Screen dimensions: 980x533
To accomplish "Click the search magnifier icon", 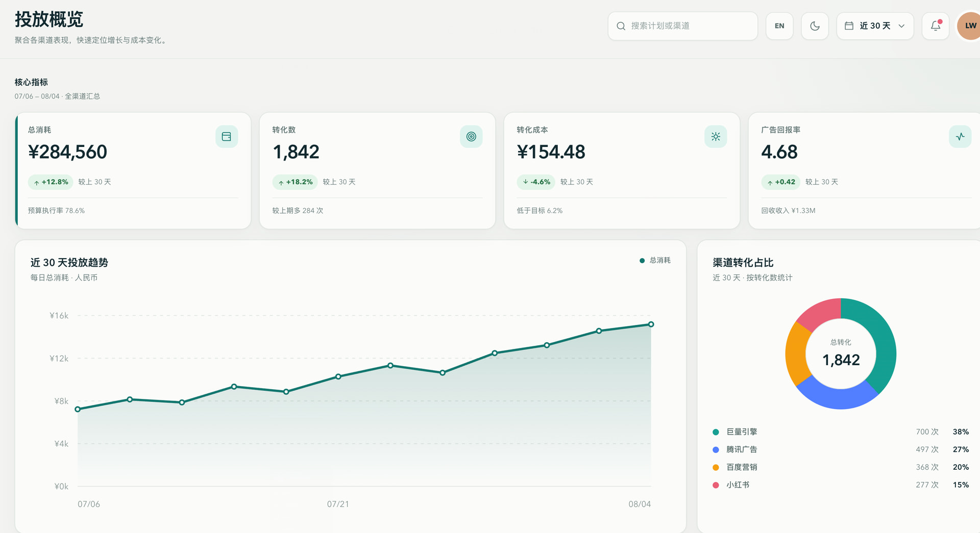I will pos(621,26).
